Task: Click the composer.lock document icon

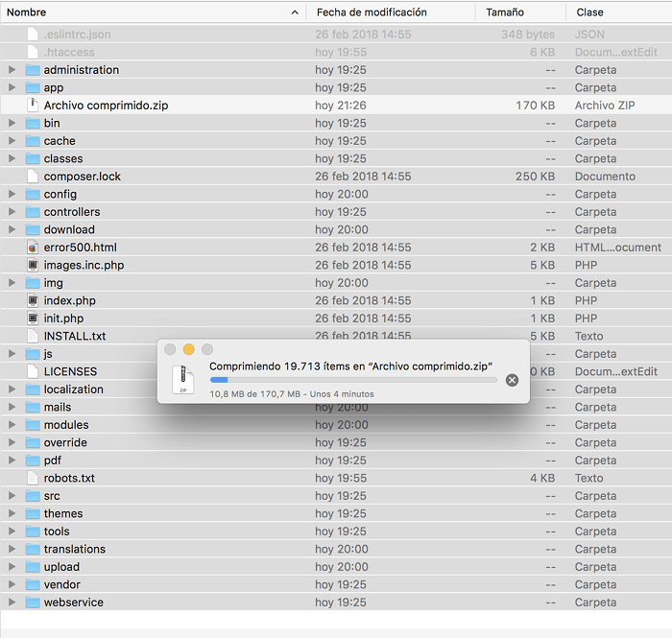Action: (33, 177)
